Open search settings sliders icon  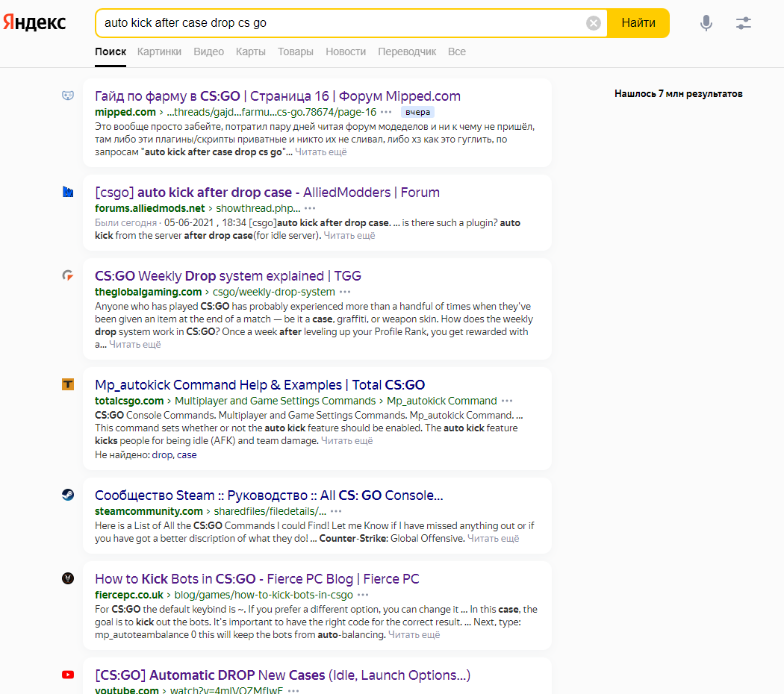743,23
